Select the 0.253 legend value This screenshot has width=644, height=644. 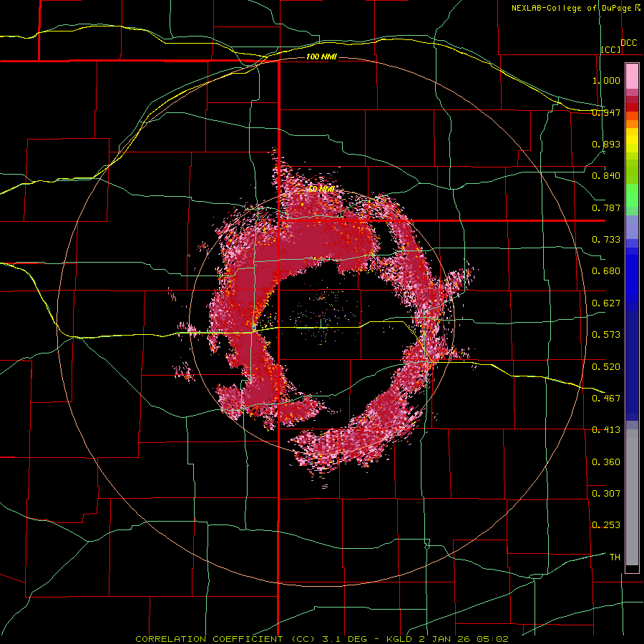click(x=606, y=525)
